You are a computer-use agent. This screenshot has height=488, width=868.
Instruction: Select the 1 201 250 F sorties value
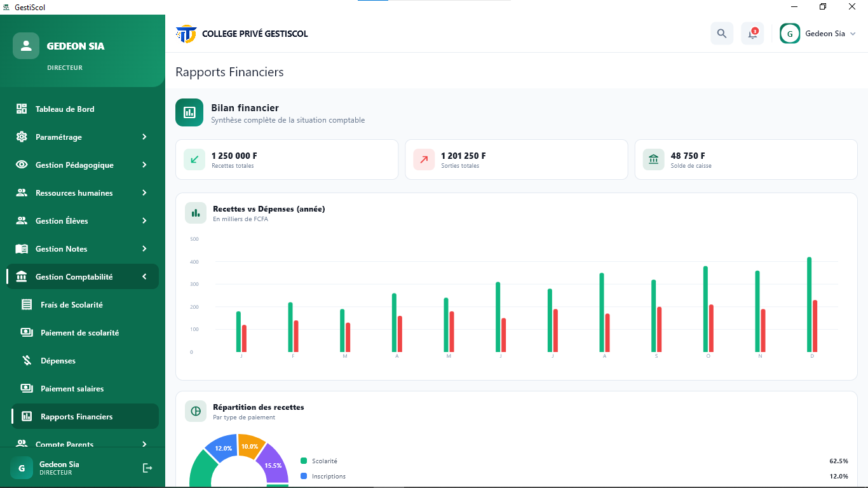[463, 156]
